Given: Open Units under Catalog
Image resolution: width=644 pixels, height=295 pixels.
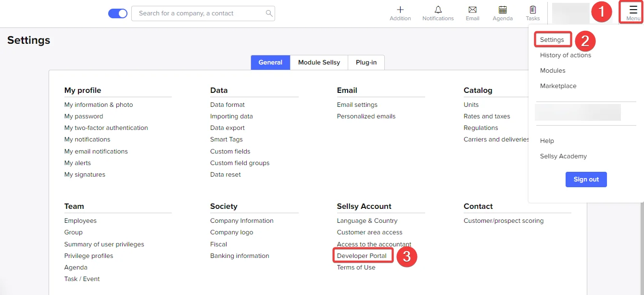Looking at the screenshot, I should click(x=471, y=104).
